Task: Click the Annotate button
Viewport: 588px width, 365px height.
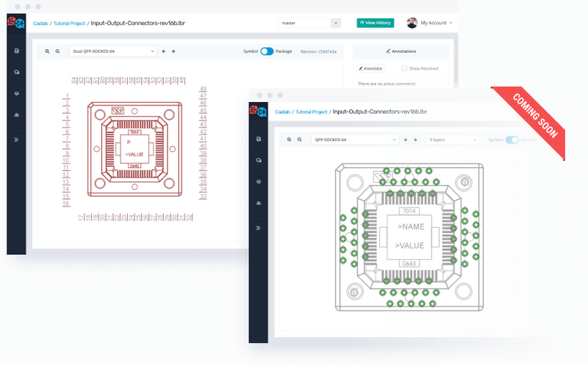Action: [370, 68]
